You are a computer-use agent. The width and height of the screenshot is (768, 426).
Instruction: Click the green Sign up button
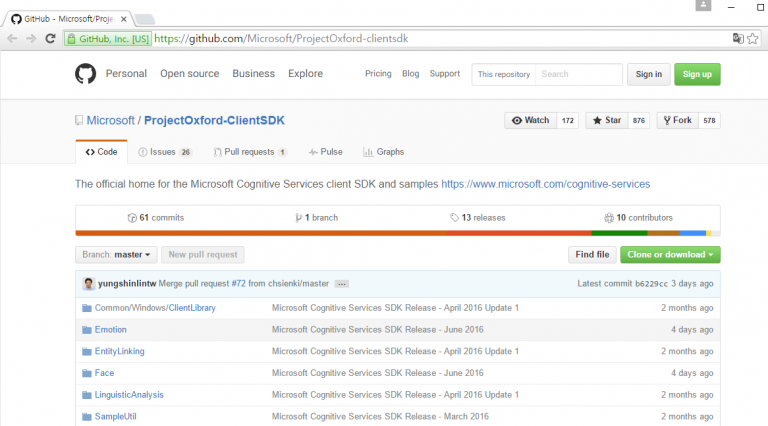tap(697, 74)
